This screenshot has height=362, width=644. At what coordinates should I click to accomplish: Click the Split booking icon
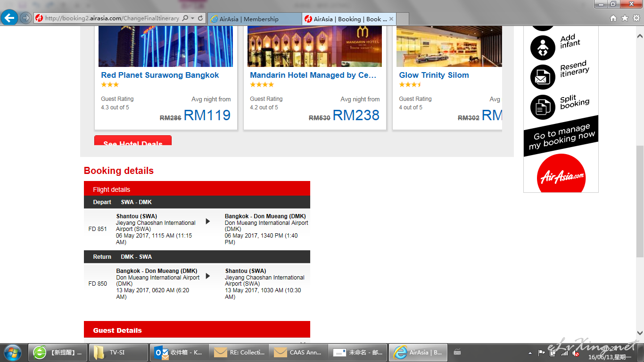tap(543, 107)
